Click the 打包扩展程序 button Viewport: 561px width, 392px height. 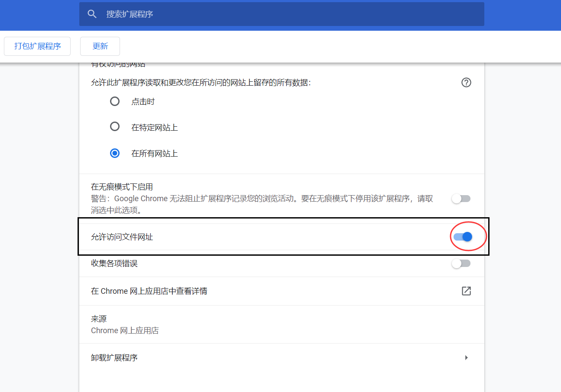pos(37,46)
